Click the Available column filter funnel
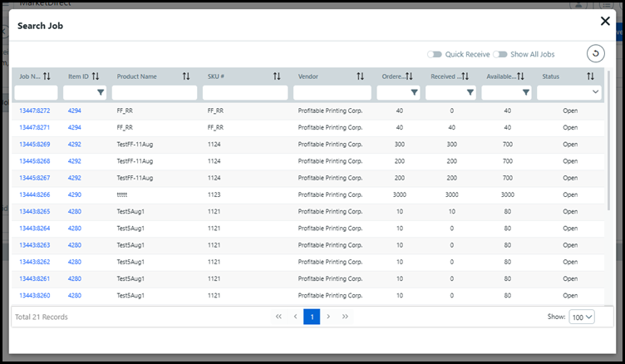625x364 pixels. pyautogui.click(x=525, y=92)
